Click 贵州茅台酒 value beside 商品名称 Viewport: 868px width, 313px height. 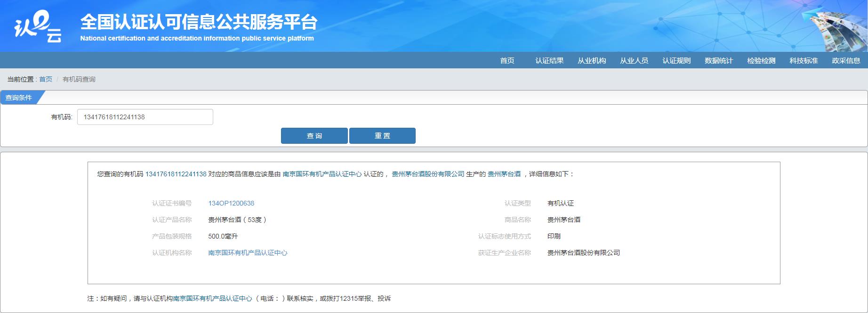(564, 220)
